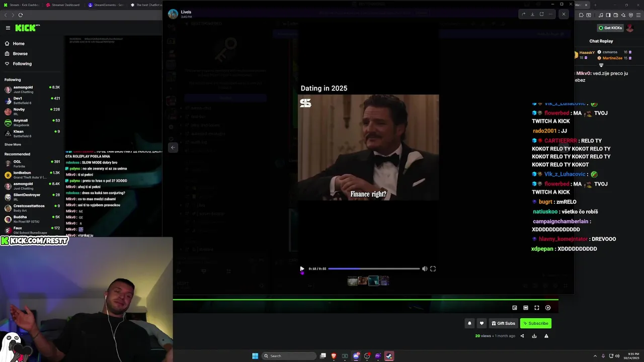Select the second thumbnail in the media strip
This screenshot has width=644, height=362.
click(x=363, y=281)
